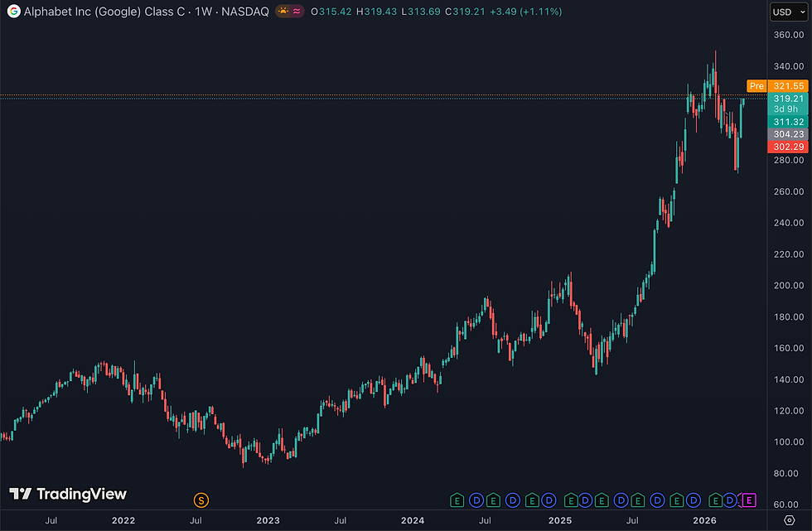Click the Google logo beside the symbol title
Image resolution: width=812 pixels, height=531 pixels.
tap(14, 12)
